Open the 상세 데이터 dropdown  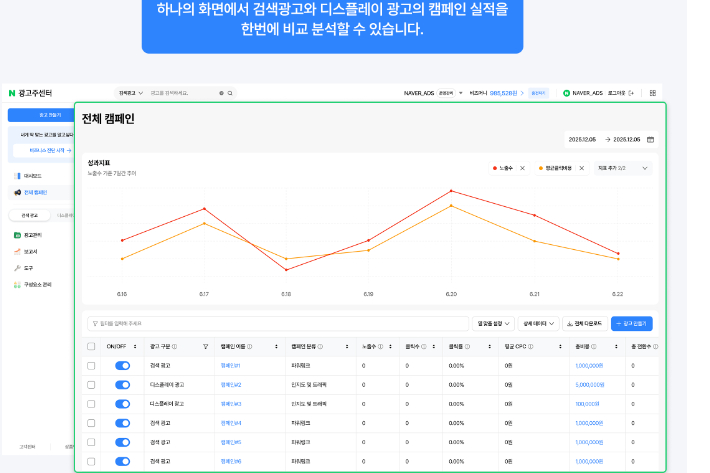(x=539, y=324)
